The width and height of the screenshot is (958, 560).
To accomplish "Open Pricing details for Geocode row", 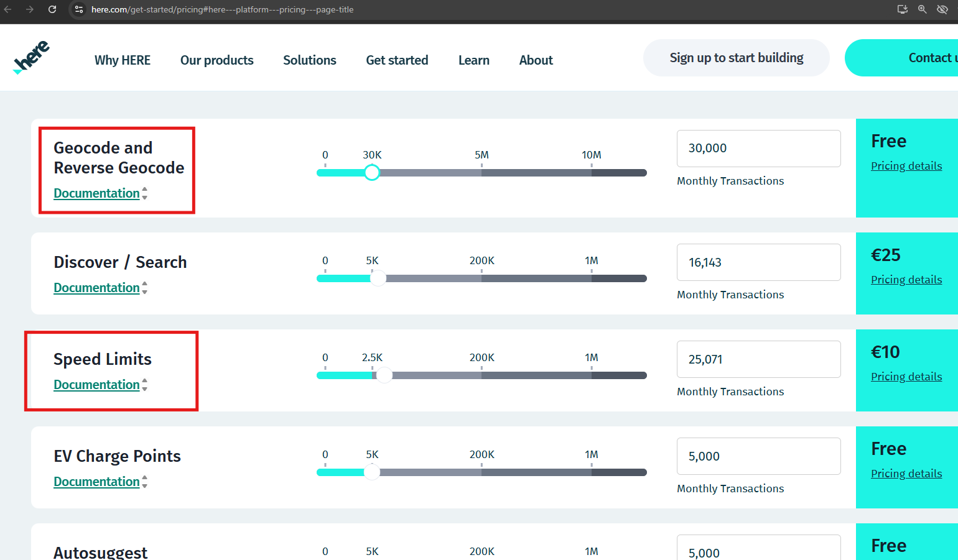I will [x=906, y=166].
